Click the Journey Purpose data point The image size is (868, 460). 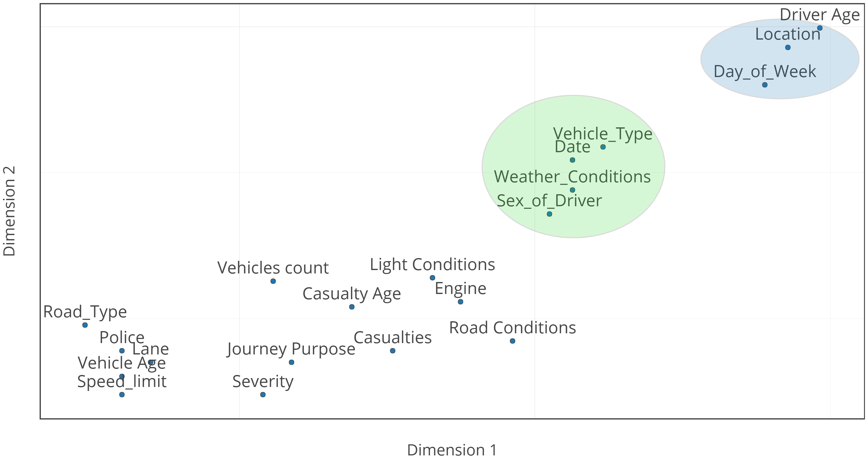291,362
